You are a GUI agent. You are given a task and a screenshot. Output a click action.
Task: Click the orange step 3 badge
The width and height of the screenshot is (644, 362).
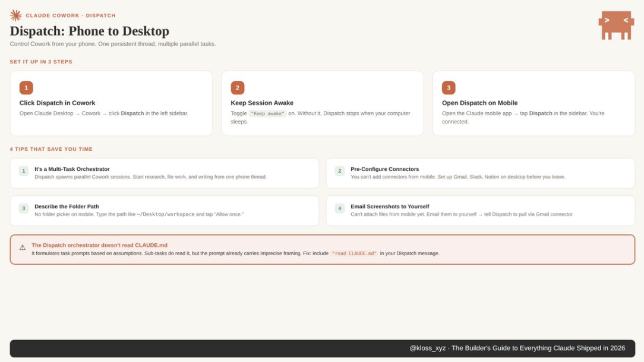[449, 88]
